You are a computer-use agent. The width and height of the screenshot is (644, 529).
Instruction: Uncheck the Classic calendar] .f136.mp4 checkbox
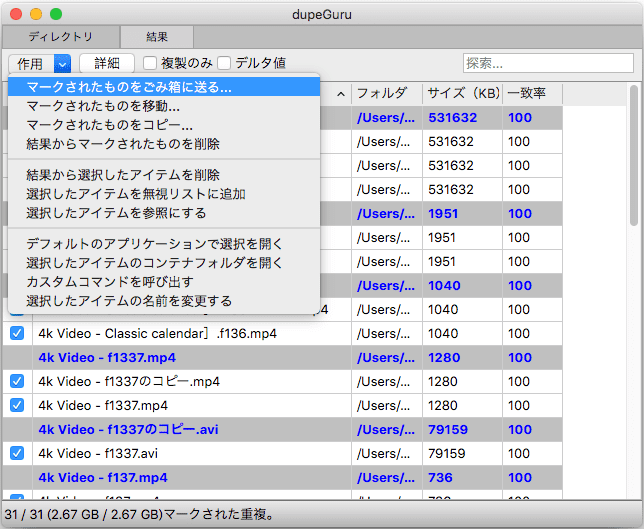click(x=17, y=333)
